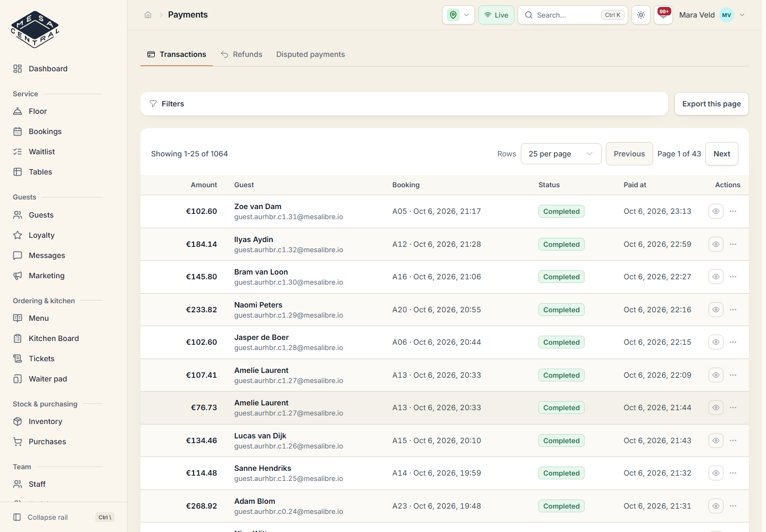Click the €76.73 amount cell
The image size is (766, 532).
coord(204,408)
